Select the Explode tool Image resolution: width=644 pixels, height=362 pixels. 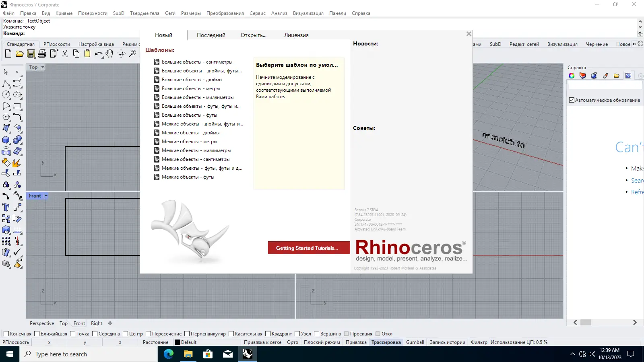point(18,162)
